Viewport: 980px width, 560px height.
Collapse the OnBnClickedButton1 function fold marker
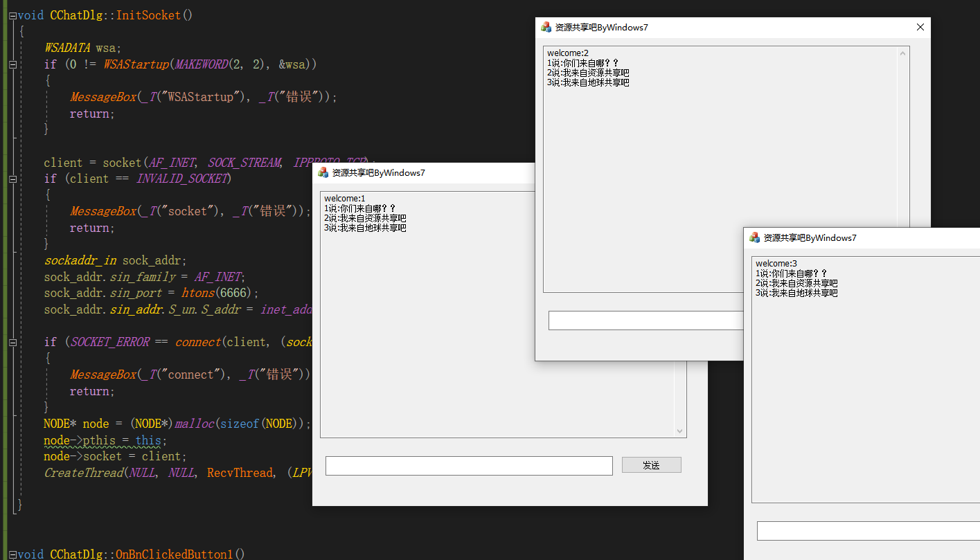pyautogui.click(x=12, y=554)
